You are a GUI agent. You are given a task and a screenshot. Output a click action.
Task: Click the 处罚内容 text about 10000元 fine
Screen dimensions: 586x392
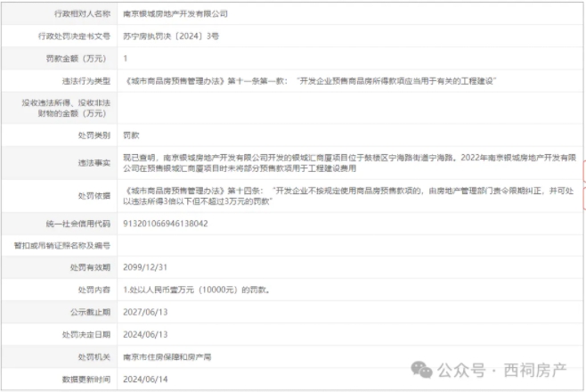(192, 290)
